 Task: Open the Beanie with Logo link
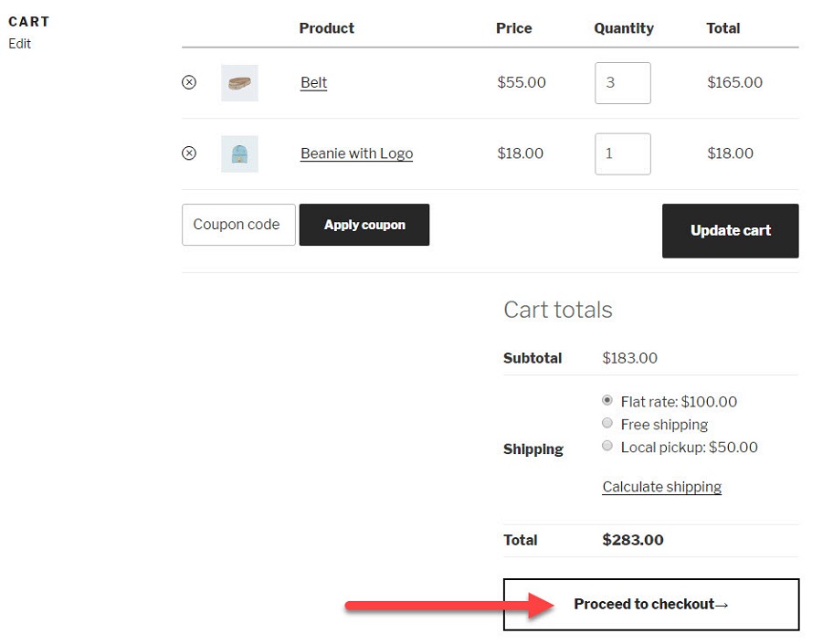tap(356, 153)
